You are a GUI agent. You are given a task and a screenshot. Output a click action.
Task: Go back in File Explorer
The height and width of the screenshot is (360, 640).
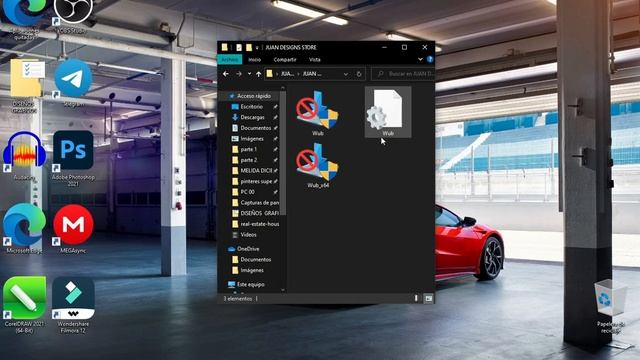pos(226,74)
